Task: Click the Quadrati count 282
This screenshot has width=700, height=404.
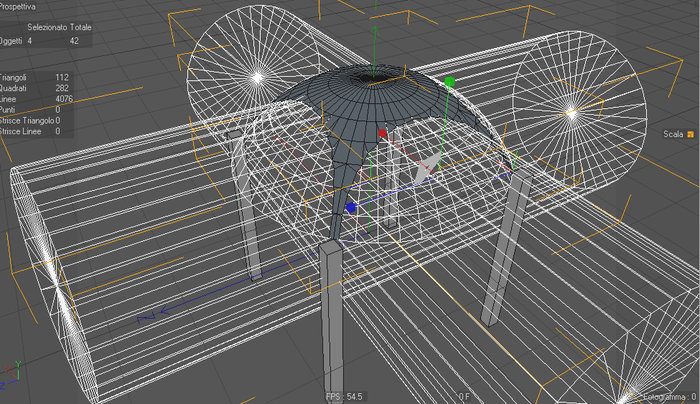Action: [x=62, y=88]
